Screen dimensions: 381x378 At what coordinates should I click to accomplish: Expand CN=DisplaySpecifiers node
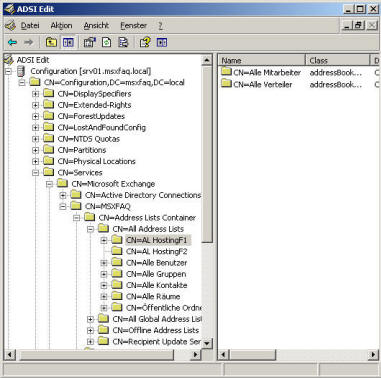[x=36, y=94]
